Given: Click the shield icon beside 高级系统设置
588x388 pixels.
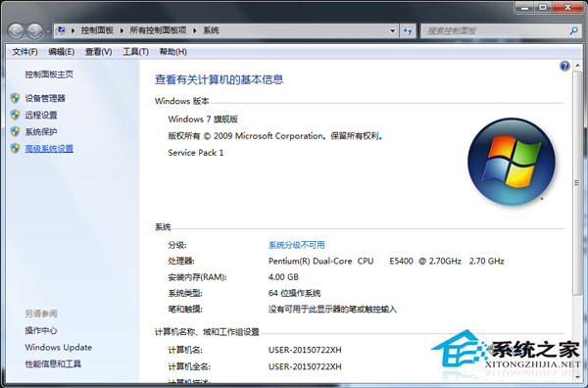Looking at the screenshot, I should click(x=15, y=149).
